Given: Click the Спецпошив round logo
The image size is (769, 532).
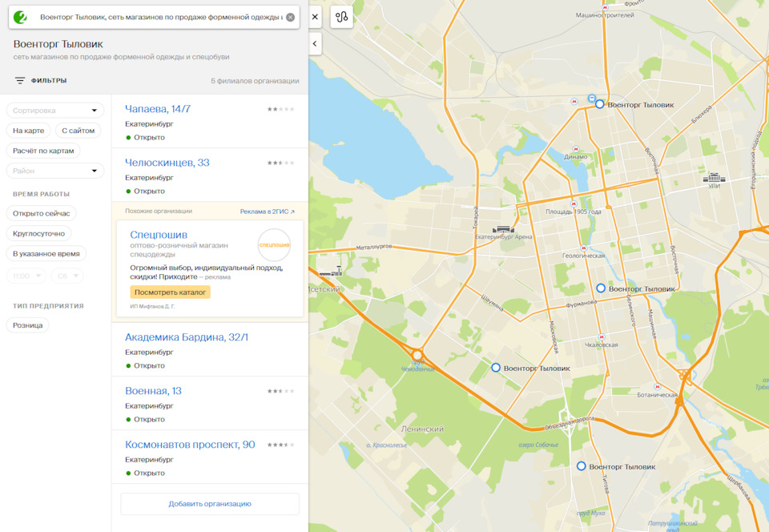Looking at the screenshot, I should point(274,244).
